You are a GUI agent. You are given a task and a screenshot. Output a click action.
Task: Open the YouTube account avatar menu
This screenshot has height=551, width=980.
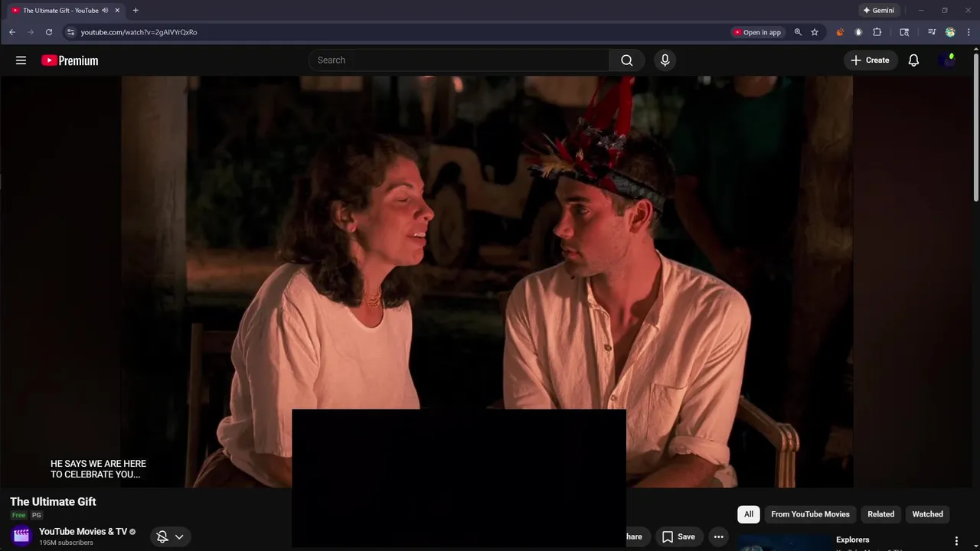coord(948,60)
